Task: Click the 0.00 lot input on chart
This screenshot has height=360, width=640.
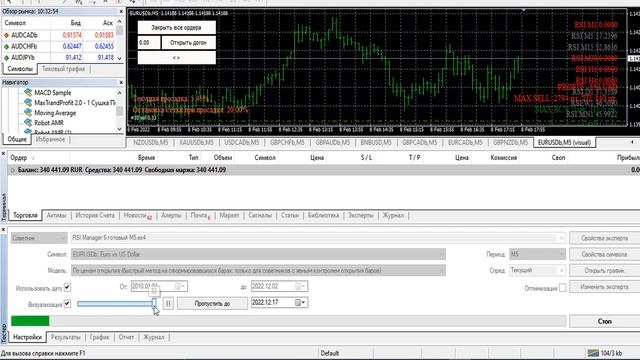Action: [x=149, y=42]
